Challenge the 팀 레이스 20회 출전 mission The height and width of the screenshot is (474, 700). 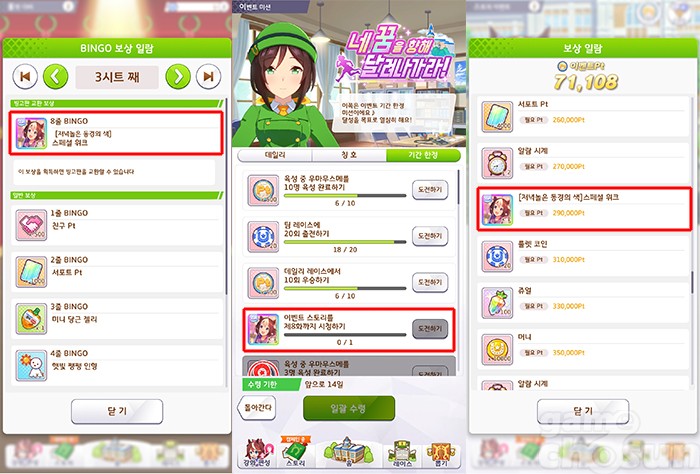point(430,236)
